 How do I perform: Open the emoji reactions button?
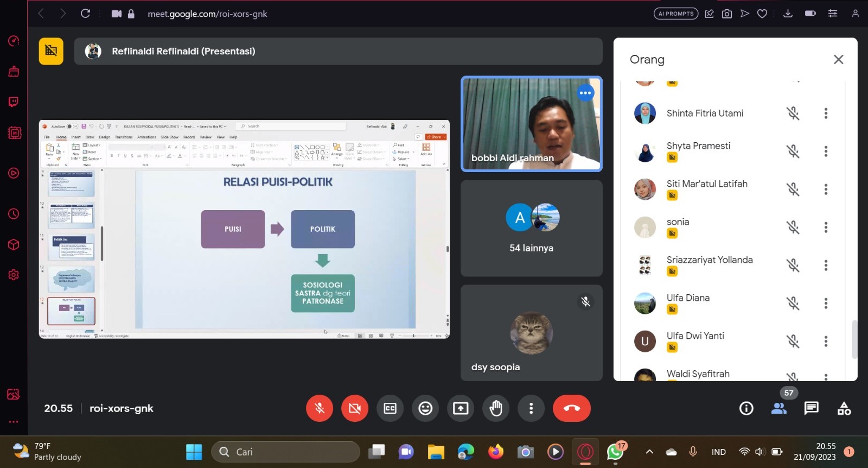[425, 408]
